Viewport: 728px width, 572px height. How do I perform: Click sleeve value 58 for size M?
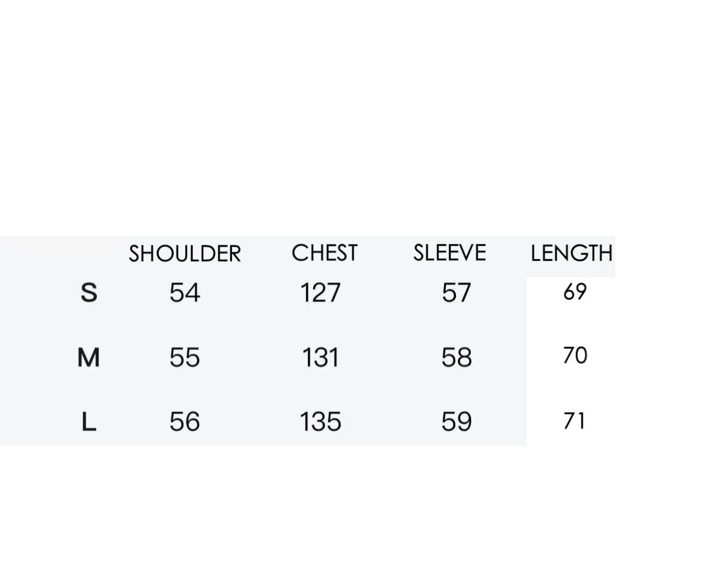[x=456, y=358]
